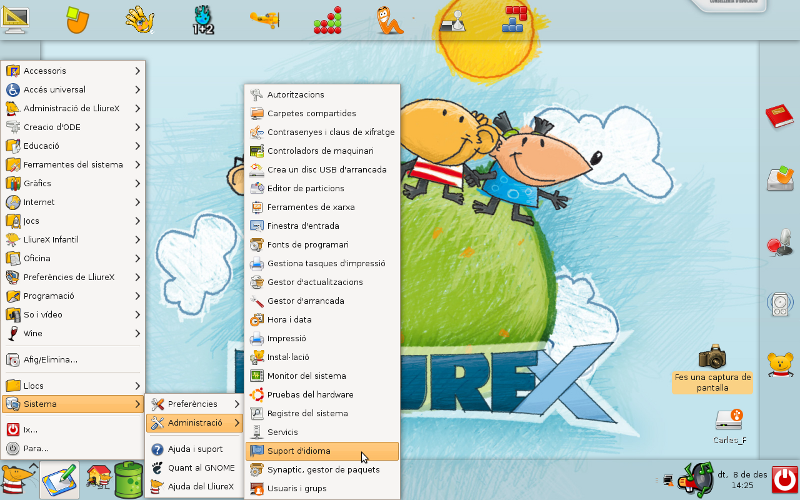
Task: Open Monitor del sistema
Action: click(322, 376)
